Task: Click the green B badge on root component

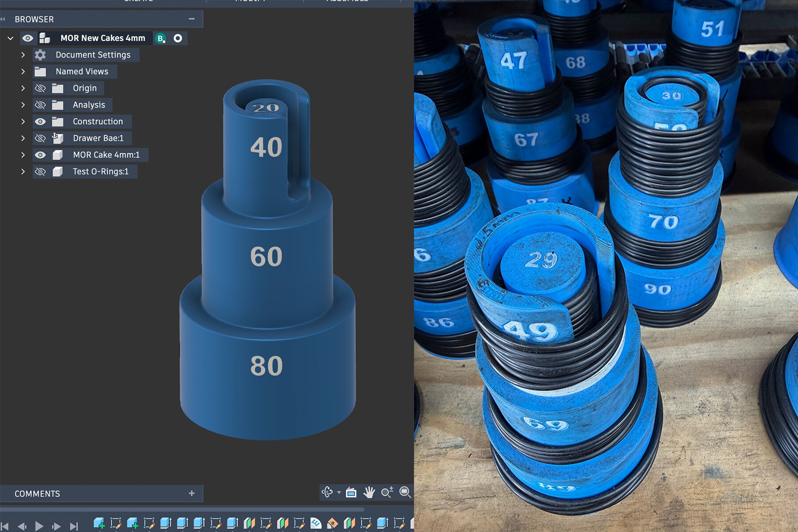Action: point(161,38)
